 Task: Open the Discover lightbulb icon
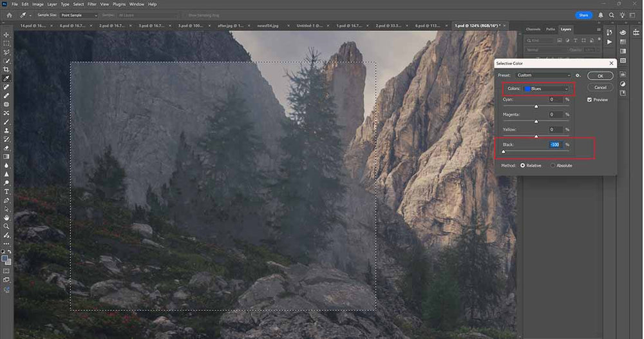pyautogui.click(x=622, y=15)
